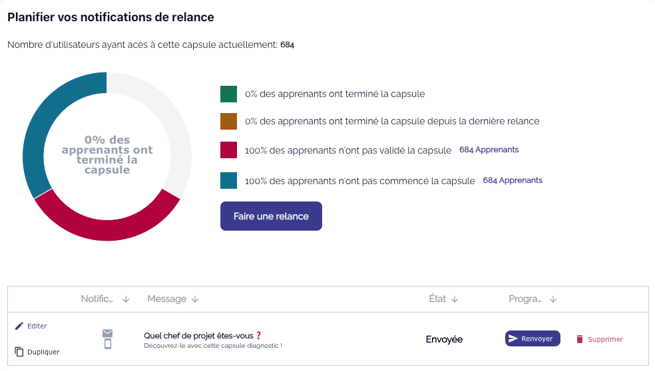Click the Faire une relance button
The image size is (655, 371).
click(x=271, y=216)
